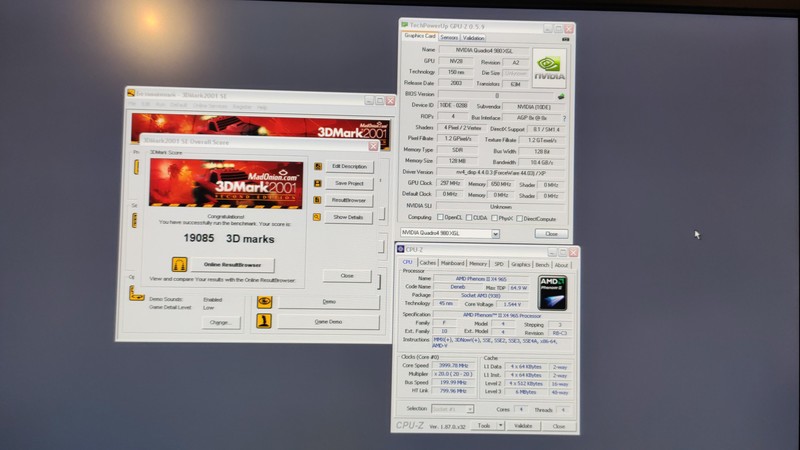Screen dimensions: 800x450
Task: Open the Bench tab in CPU-Z
Action: click(542, 265)
